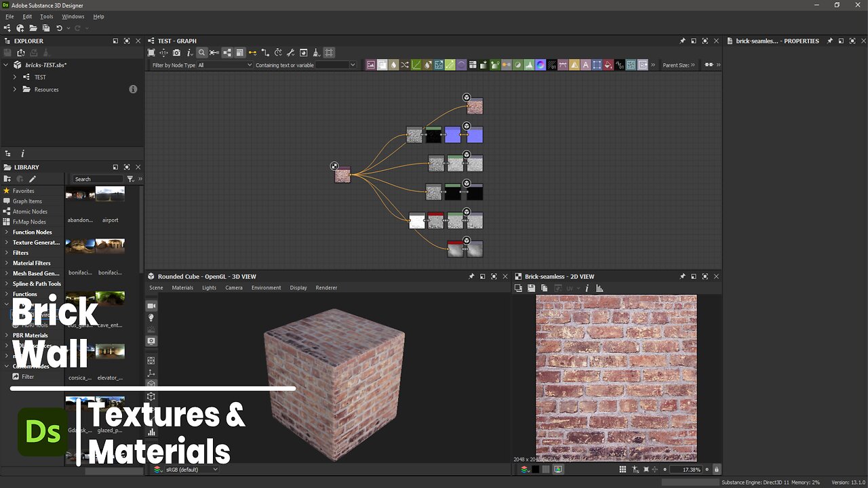Viewport: 868px width, 488px height.
Task: Open the histogram icon in the 2D View toolbar
Action: pyautogui.click(x=599, y=288)
